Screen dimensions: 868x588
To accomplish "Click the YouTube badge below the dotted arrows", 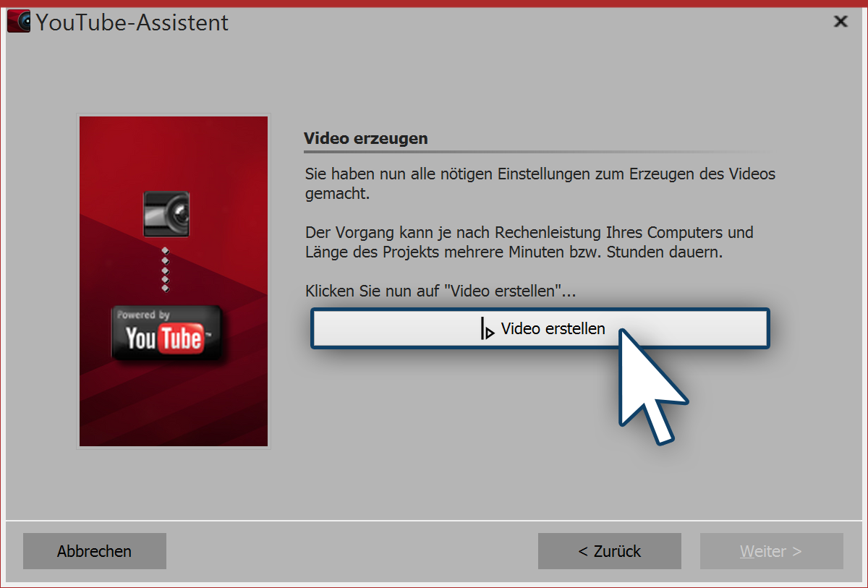I will tap(165, 332).
